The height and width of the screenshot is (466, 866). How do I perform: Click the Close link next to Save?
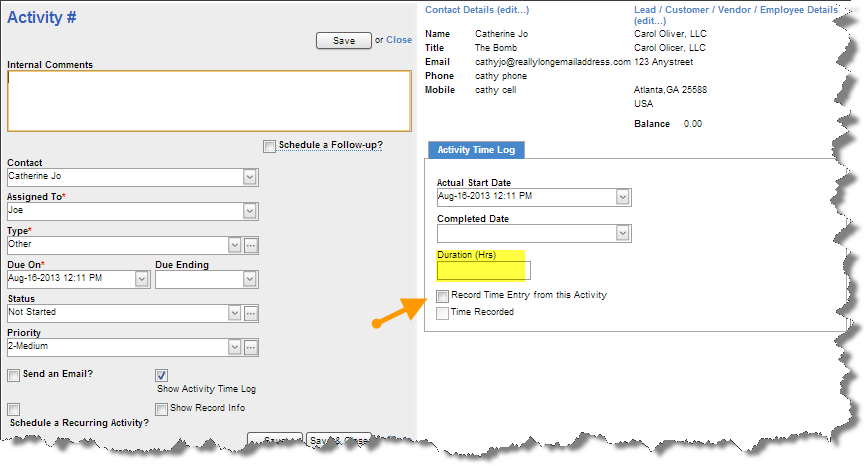[x=398, y=40]
